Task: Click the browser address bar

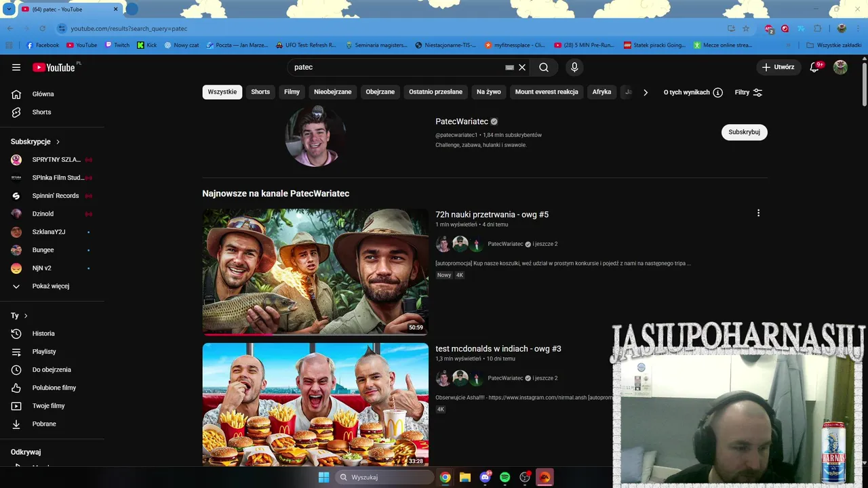Action: [393, 28]
